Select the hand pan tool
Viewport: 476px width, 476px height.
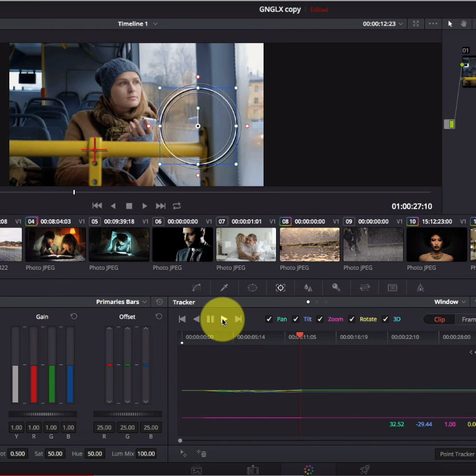tap(464, 24)
